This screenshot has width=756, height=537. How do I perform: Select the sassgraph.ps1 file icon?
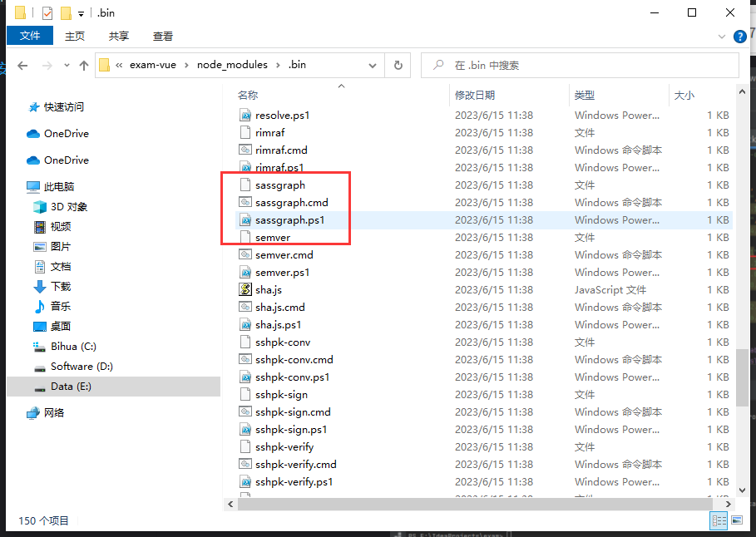tap(245, 219)
